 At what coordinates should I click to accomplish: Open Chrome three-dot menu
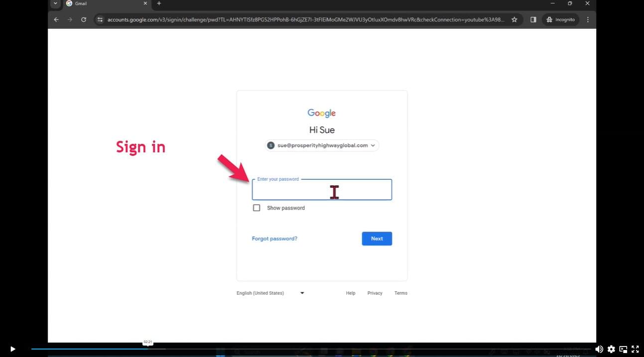(588, 20)
